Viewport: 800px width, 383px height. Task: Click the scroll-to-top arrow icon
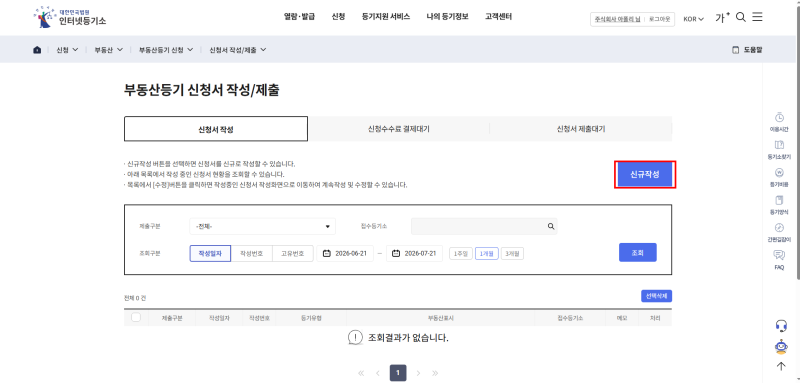point(781,366)
